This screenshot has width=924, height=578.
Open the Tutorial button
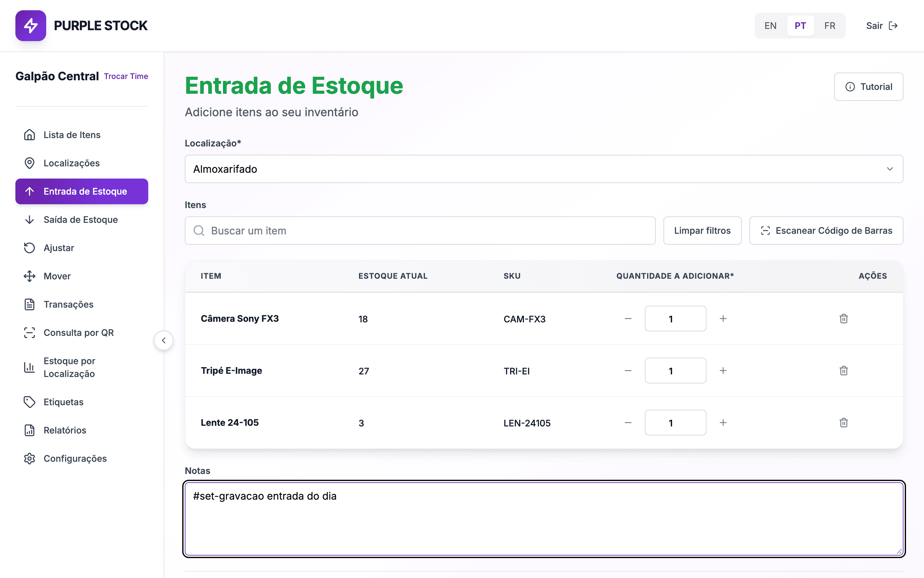(x=868, y=87)
